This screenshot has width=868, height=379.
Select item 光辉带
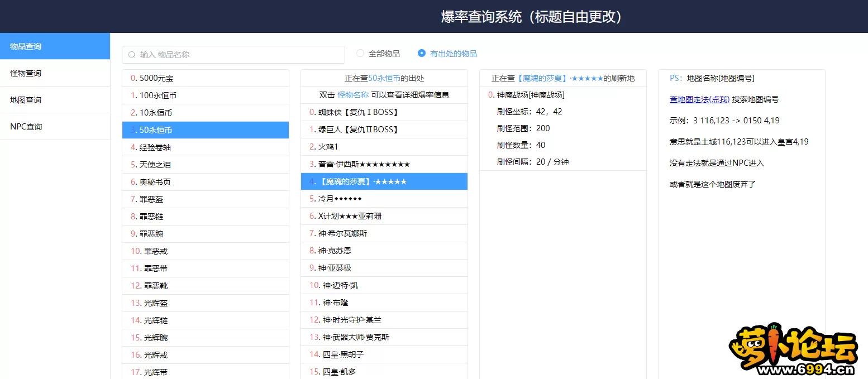pos(206,372)
